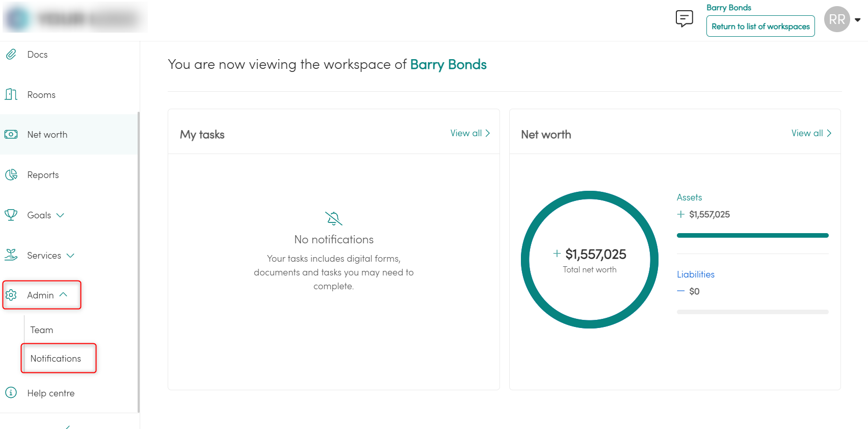Click the Goals trophy icon

coord(11,215)
